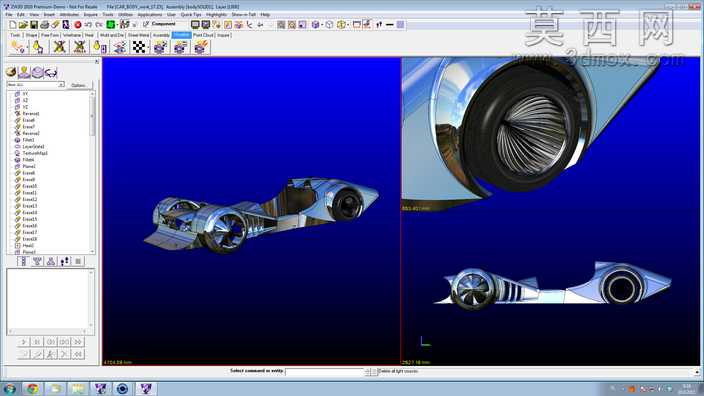Switch to the Assembly tab
Image resolution: width=704 pixels, height=396 pixels.
(161, 35)
